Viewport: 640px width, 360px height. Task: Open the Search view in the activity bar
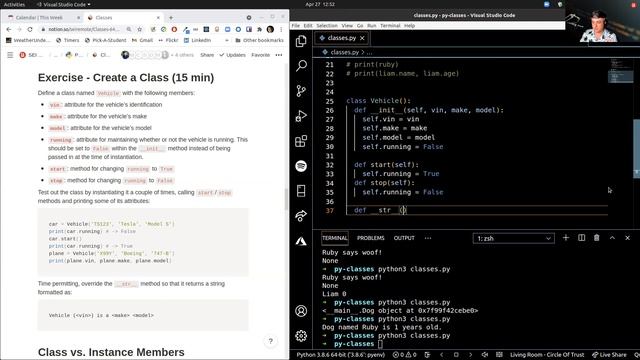point(301,66)
